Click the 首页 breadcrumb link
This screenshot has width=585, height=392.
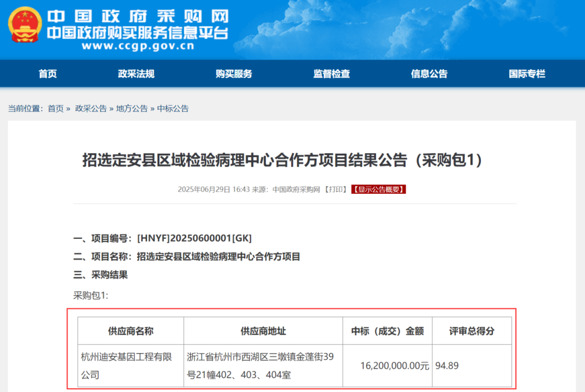pyautogui.click(x=55, y=108)
